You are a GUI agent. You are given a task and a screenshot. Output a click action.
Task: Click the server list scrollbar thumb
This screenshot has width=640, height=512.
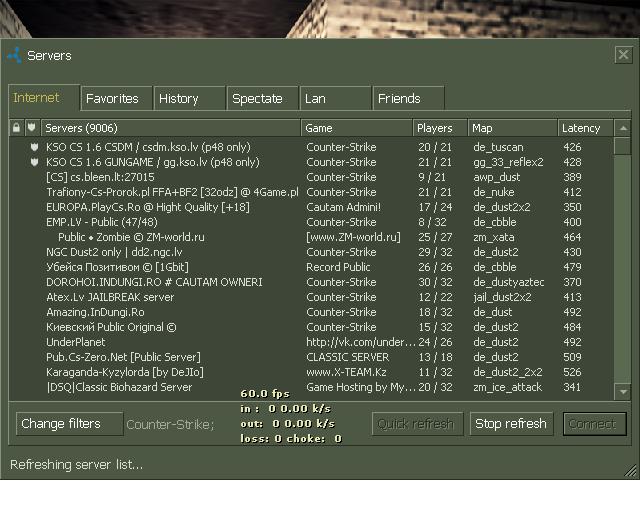pos(623,146)
